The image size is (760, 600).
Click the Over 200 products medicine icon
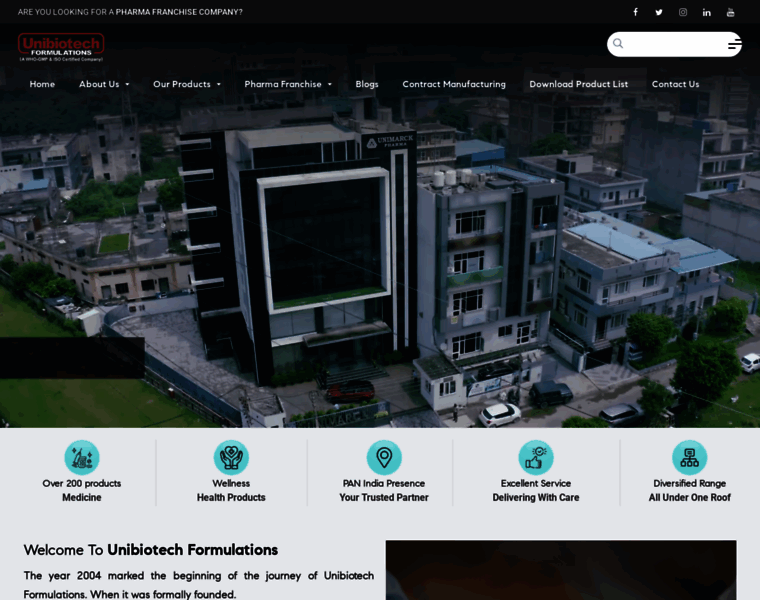82,457
